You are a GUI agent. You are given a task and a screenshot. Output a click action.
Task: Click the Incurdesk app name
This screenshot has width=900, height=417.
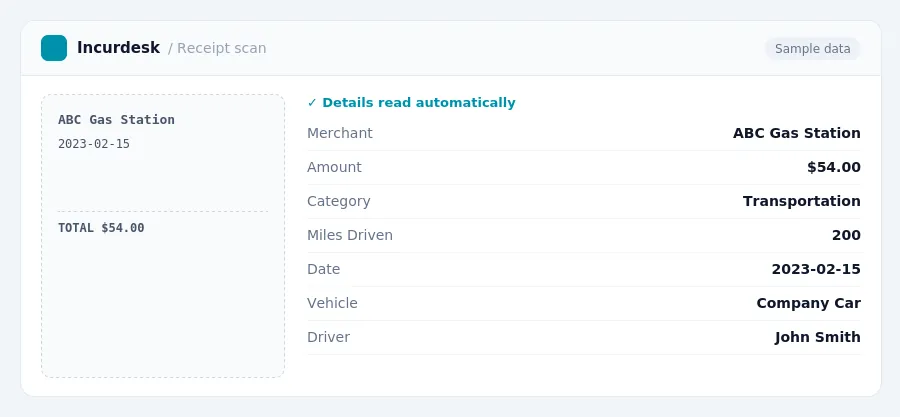pyautogui.click(x=118, y=48)
